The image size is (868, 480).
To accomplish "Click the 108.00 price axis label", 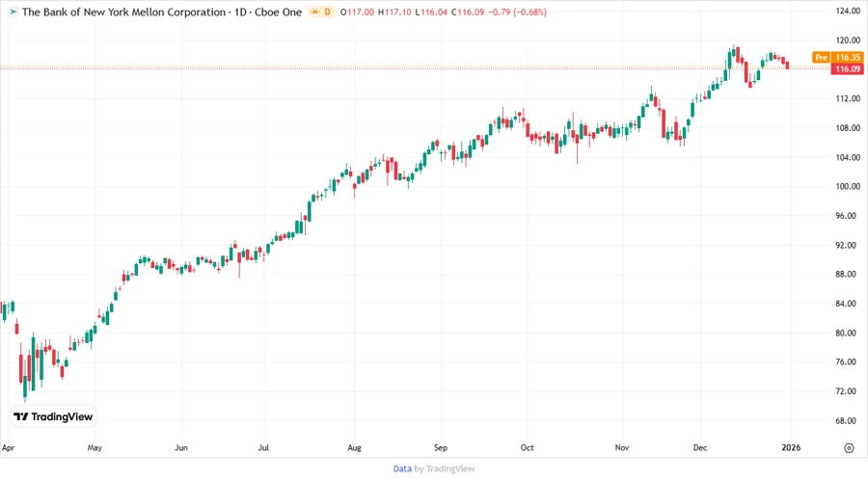I will [848, 128].
